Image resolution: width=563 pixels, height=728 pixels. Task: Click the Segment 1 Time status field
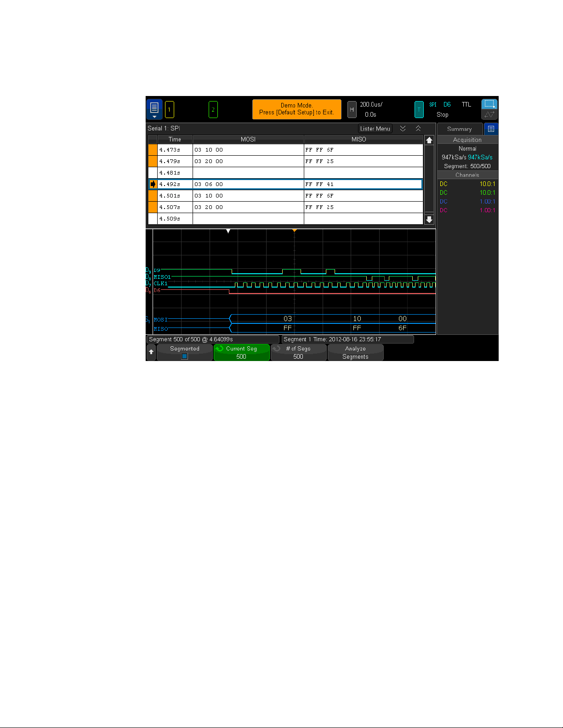tap(348, 339)
